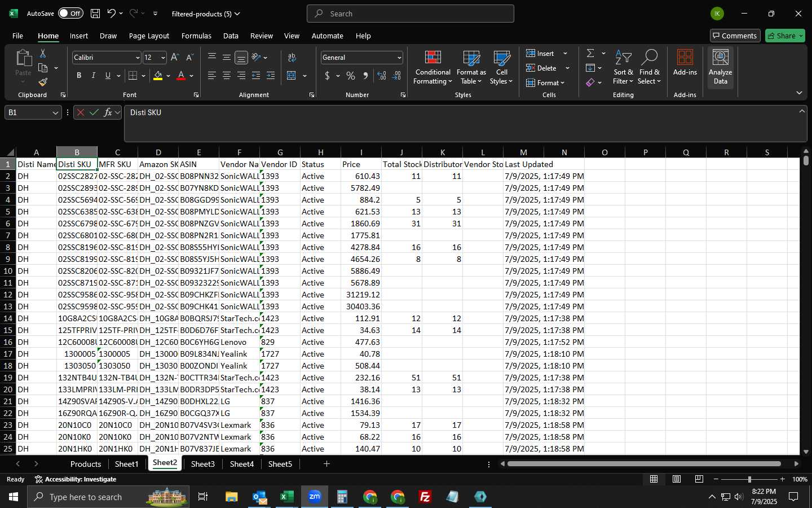Image resolution: width=812 pixels, height=508 pixels.
Task: Click Page Break Preview icon in status bar
Action: click(699, 479)
